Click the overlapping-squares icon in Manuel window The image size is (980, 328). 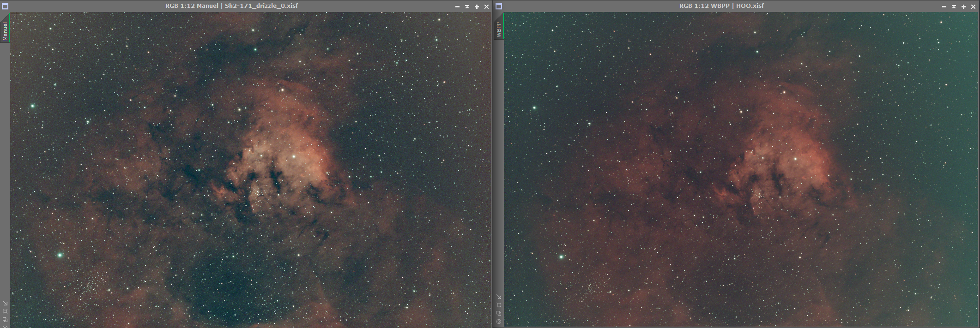pos(5,319)
